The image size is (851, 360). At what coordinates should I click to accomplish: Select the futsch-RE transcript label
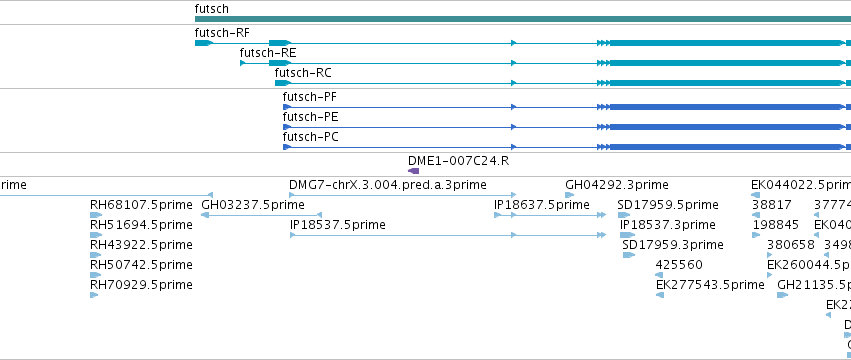[268, 53]
